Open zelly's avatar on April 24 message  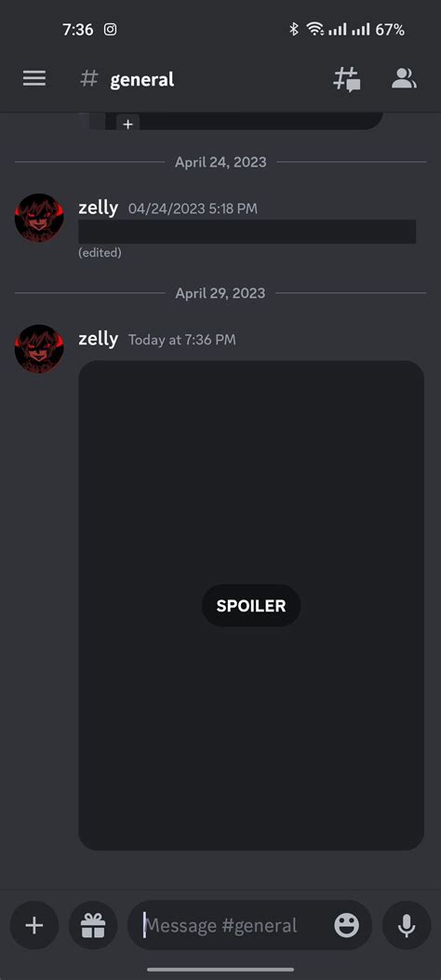click(x=39, y=218)
